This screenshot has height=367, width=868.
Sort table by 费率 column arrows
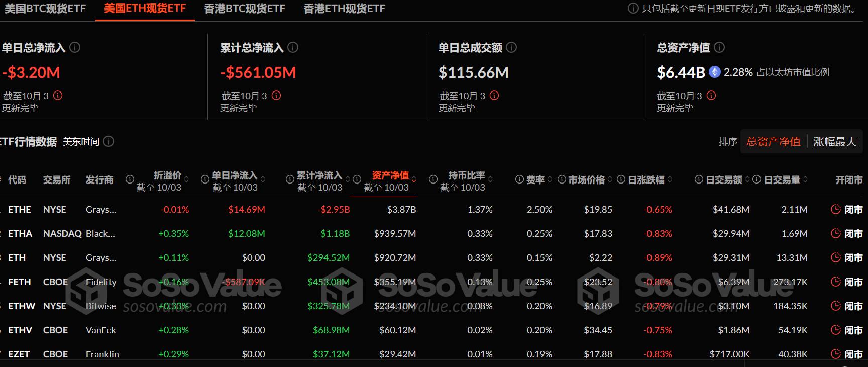click(x=550, y=179)
